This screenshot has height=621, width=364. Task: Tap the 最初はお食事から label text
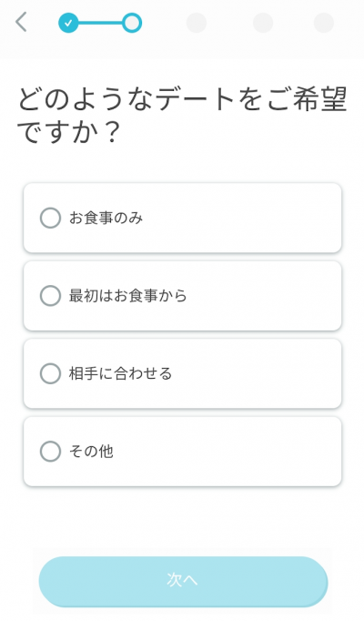click(x=127, y=296)
